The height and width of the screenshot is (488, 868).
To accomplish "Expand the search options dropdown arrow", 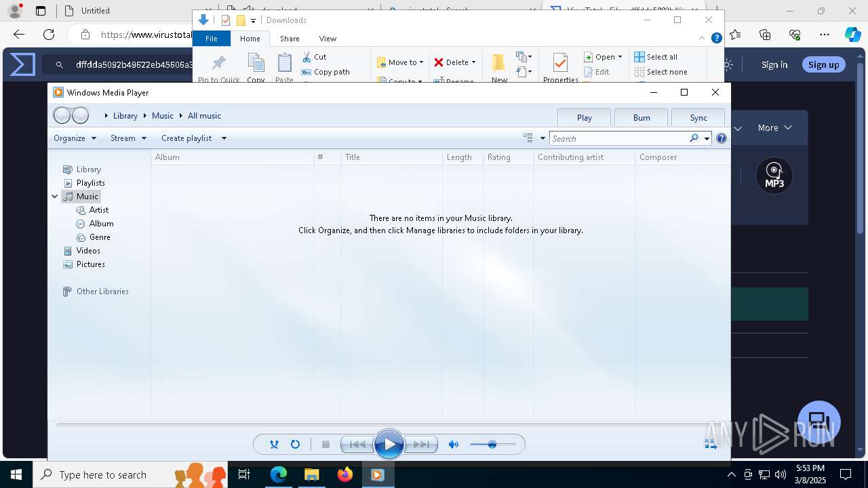I will click(707, 138).
